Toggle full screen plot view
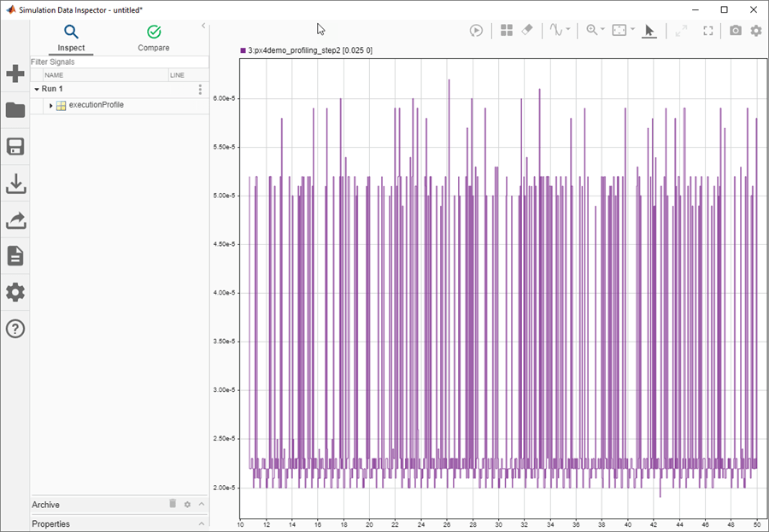Image resolution: width=769 pixels, height=532 pixels. [708, 30]
